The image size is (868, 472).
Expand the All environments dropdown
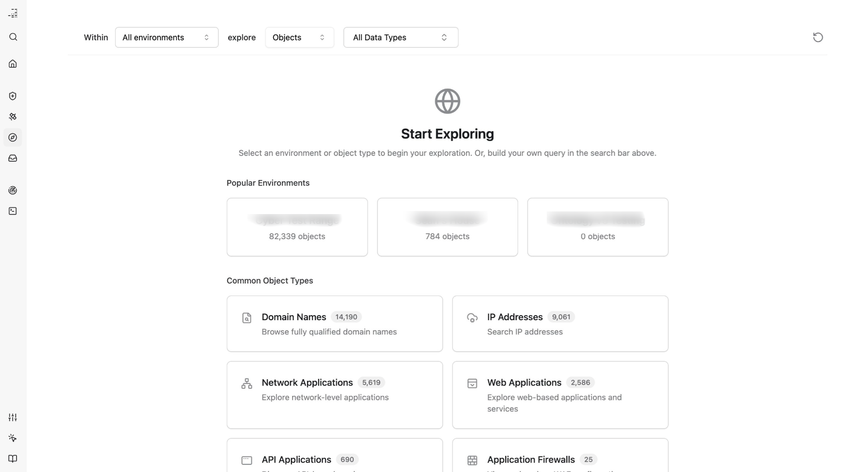[x=166, y=38]
